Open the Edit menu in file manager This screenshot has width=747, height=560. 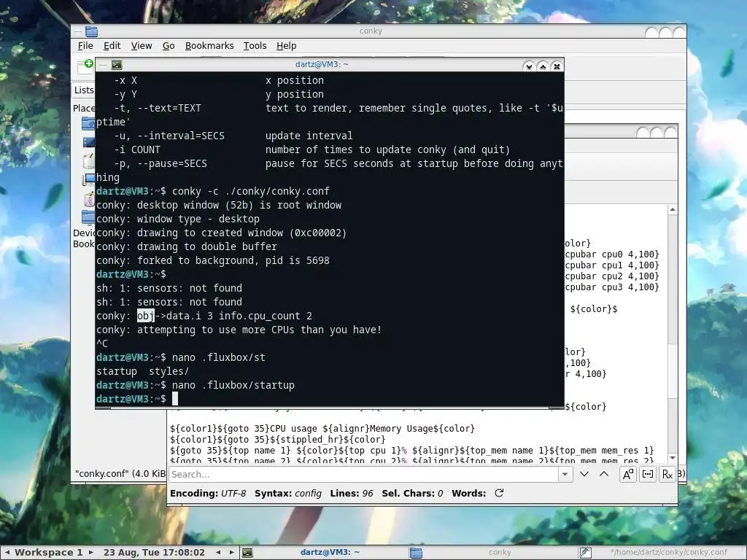point(112,46)
